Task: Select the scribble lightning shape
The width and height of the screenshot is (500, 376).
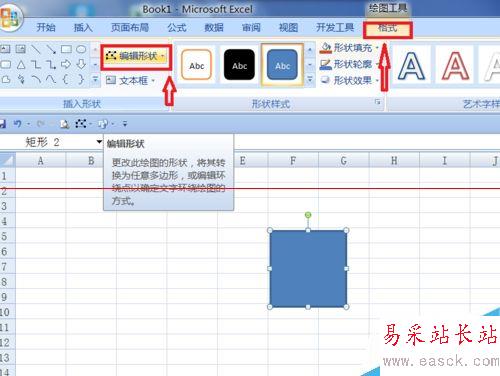Action: (x=21, y=79)
